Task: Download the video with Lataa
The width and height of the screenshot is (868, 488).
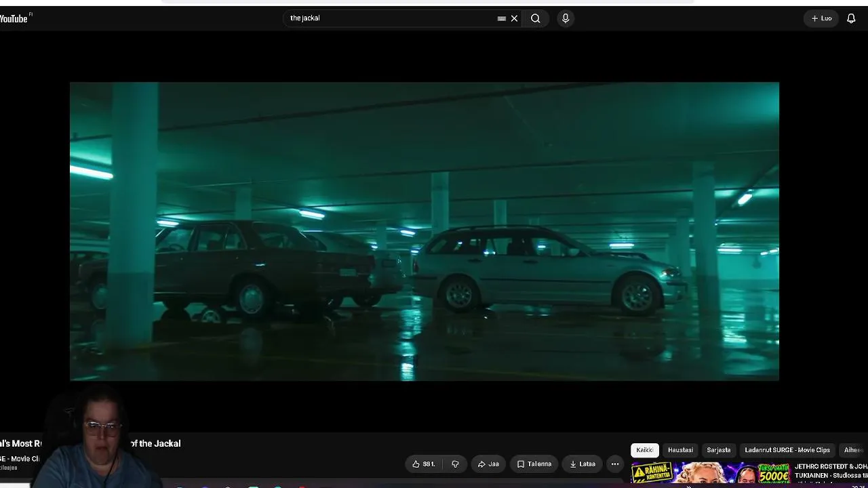Action: (x=583, y=464)
